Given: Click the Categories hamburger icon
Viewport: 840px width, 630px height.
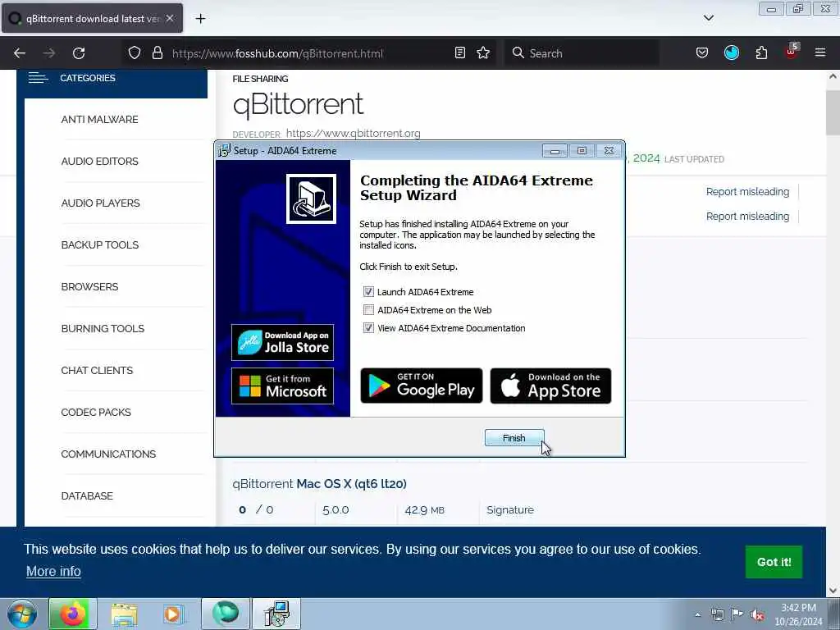Looking at the screenshot, I should click(x=38, y=78).
